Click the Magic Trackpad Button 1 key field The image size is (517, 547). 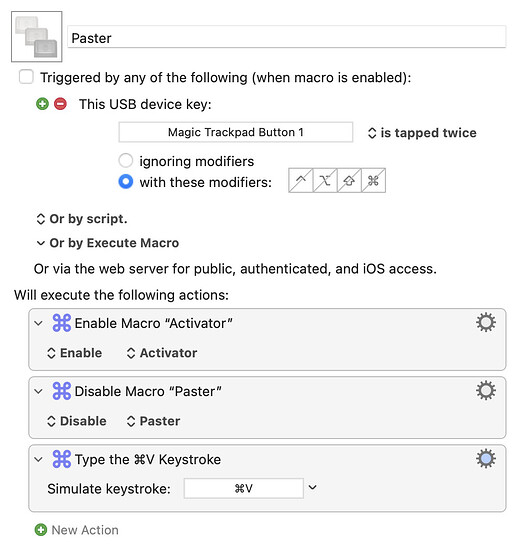(x=235, y=132)
